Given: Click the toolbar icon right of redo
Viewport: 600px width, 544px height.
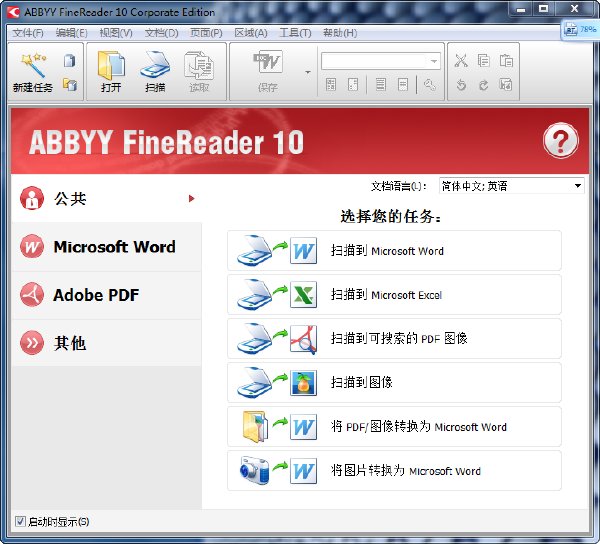Looking at the screenshot, I should tap(506, 85).
